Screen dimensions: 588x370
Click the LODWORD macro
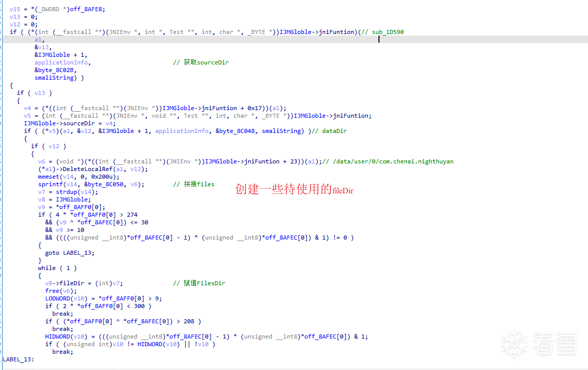tap(57, 298)
